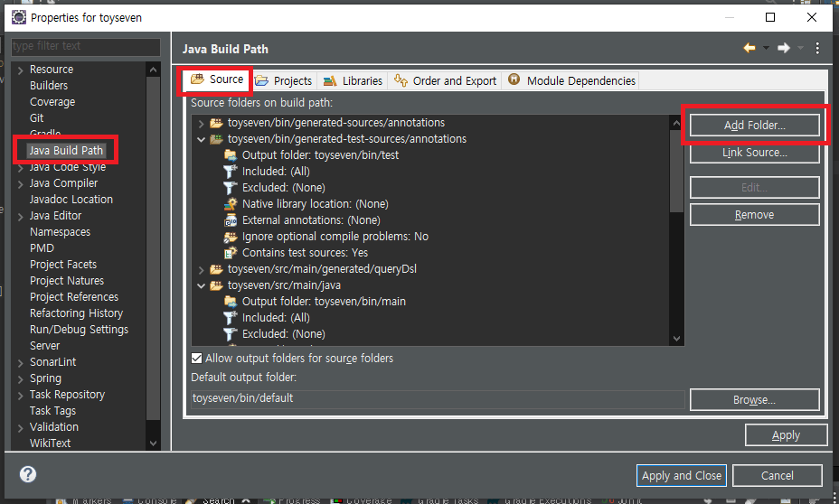This screenshot has width=839, height=504.
Task: Click the Browse... button
Action: (754, 400)
